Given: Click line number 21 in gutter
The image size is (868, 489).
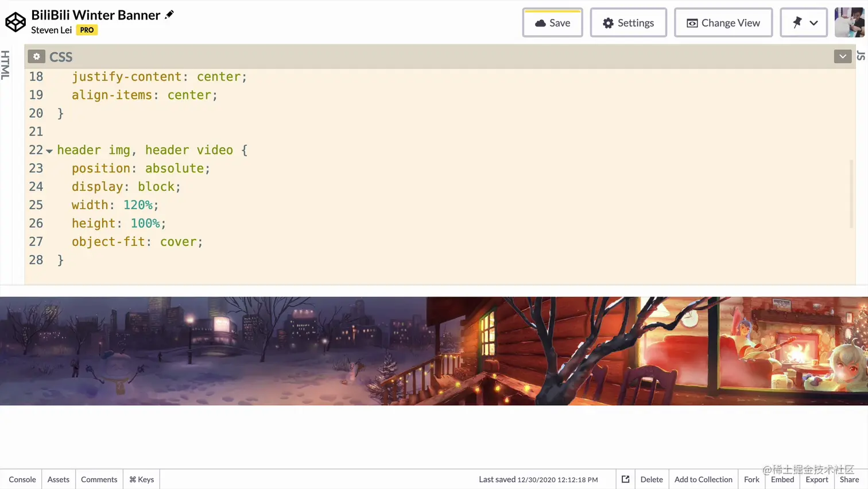Looking at the screenshot, I should (x=36, y=132).
